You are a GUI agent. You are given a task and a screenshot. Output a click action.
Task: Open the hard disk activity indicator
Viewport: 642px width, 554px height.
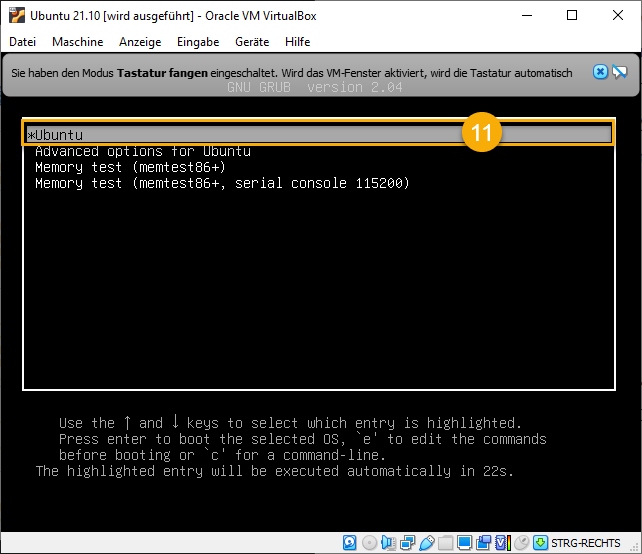point(349,543)
